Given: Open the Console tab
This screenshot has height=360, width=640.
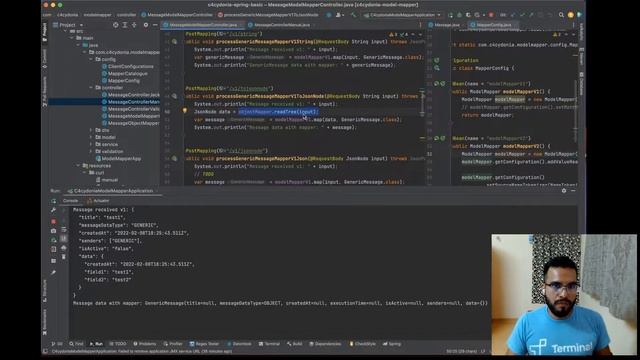Looking at the screenshot, I should point(70,201).
